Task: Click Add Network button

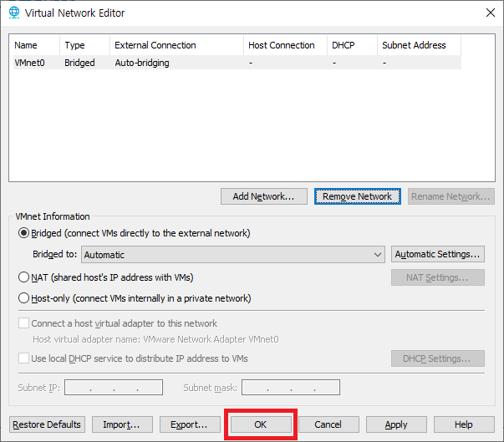Action: click(264, 196)
